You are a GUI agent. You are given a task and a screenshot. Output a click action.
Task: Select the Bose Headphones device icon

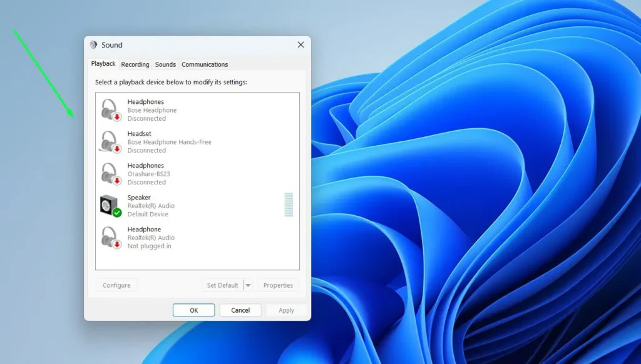pos(110,109)
